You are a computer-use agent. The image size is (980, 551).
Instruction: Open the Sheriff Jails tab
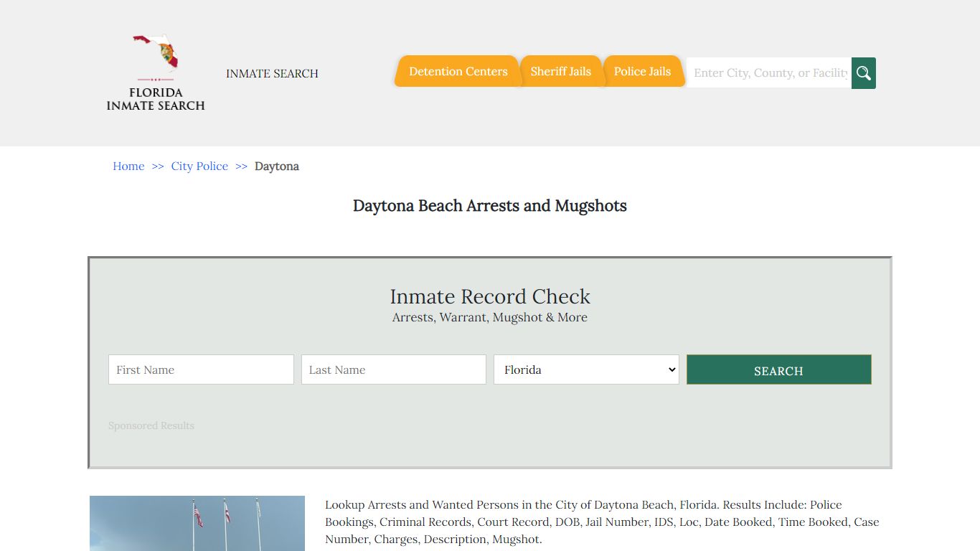(561, 71)
